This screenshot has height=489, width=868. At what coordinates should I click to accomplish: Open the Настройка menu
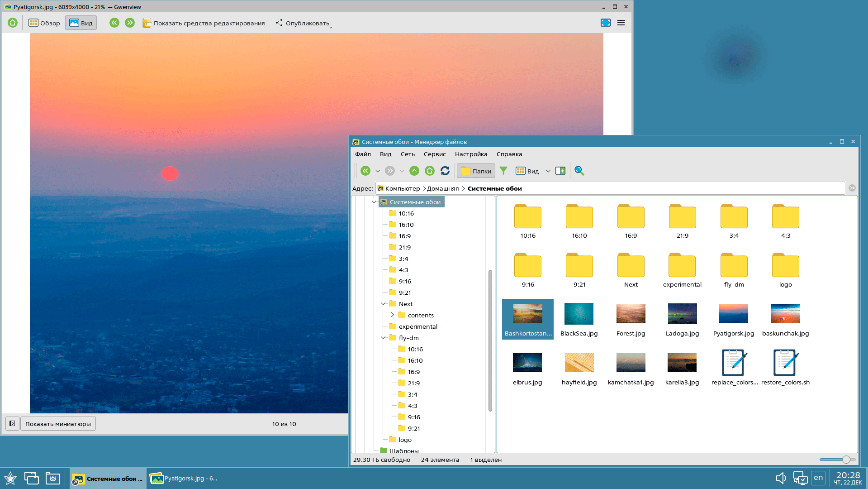(471, 154)
